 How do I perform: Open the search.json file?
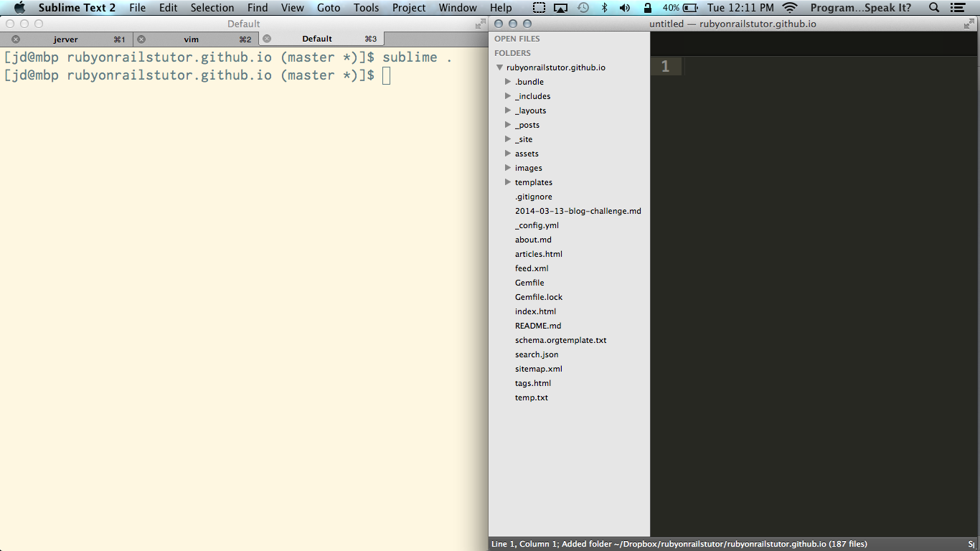537,354
